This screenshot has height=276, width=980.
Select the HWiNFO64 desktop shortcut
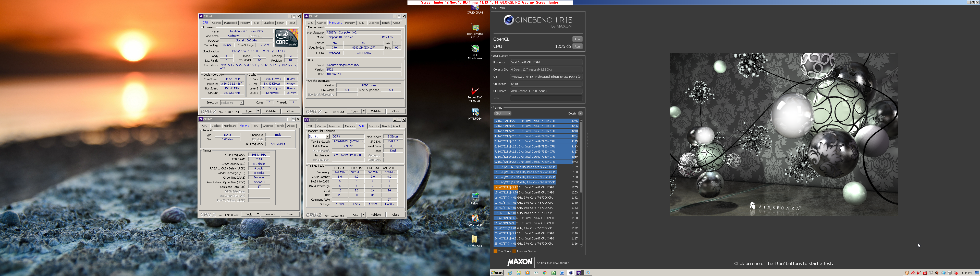tap(475, 114)
